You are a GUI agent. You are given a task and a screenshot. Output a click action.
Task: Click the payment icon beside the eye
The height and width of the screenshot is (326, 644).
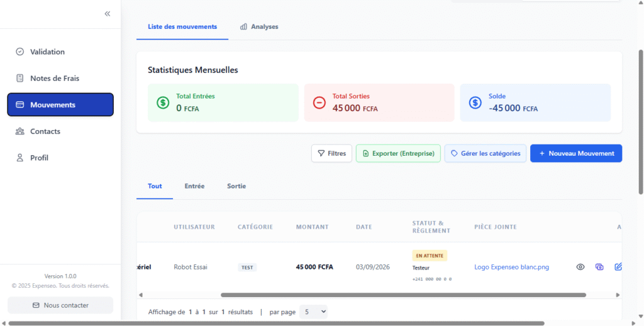599,267
